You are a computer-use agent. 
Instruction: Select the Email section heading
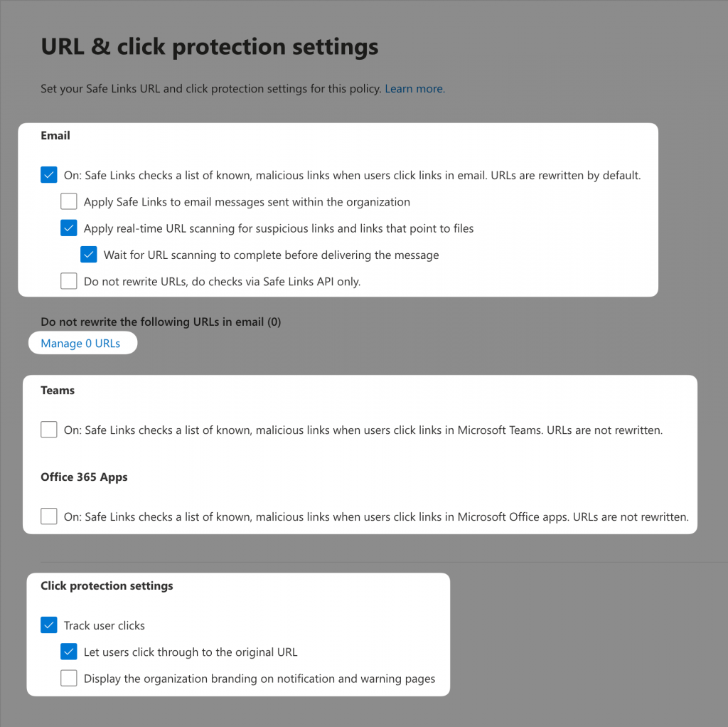[x=55, y=135]
